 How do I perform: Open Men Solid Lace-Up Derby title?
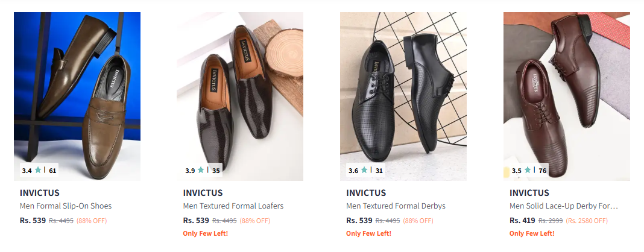click(563, 206)
